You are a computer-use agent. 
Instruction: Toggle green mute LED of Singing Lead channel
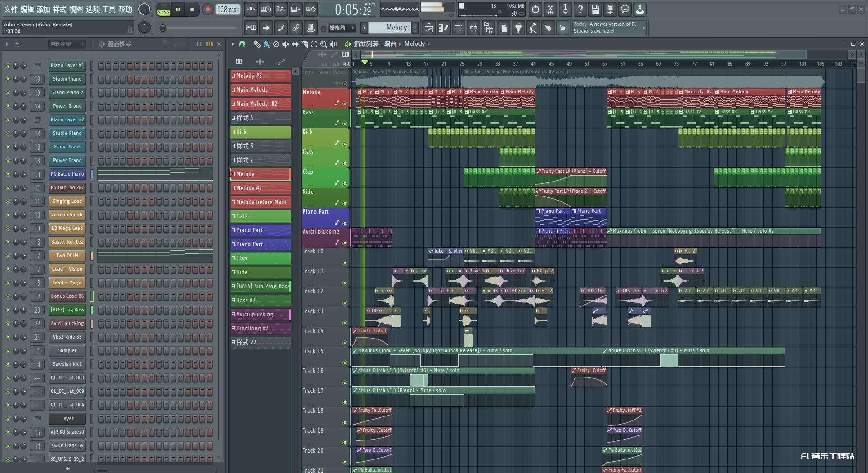8,201
